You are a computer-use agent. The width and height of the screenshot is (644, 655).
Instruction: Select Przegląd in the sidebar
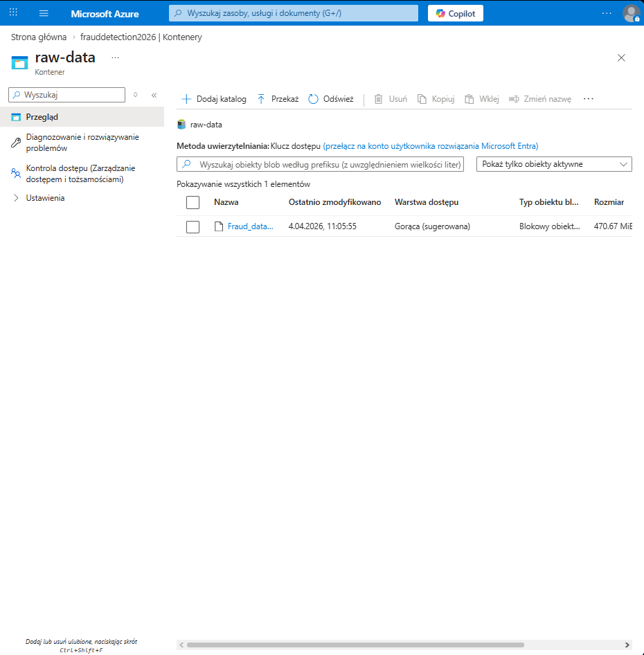point(82,117)
